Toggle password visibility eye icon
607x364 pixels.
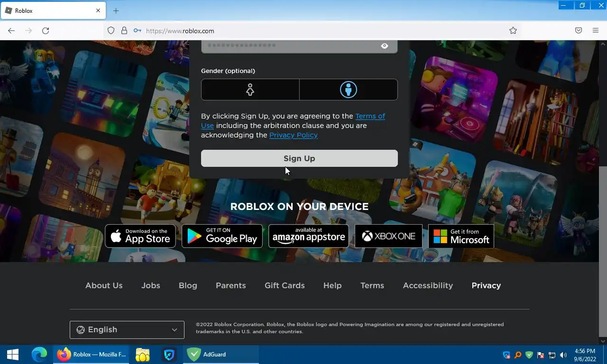(385, 46)
